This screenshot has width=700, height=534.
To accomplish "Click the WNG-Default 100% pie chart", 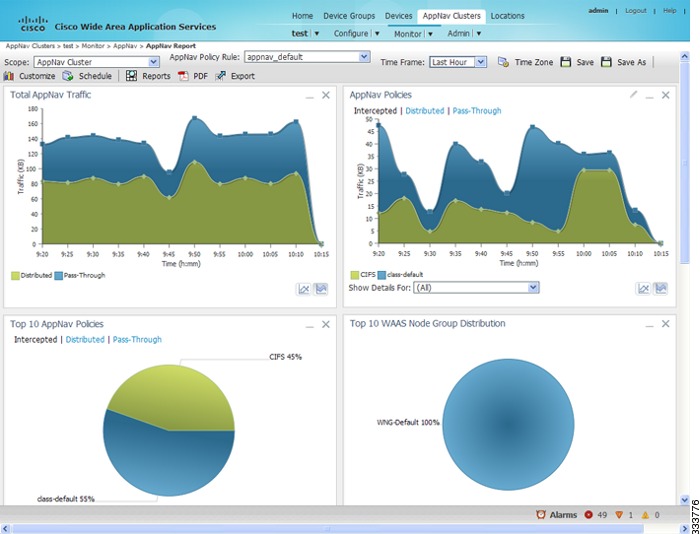I will 508,425.
